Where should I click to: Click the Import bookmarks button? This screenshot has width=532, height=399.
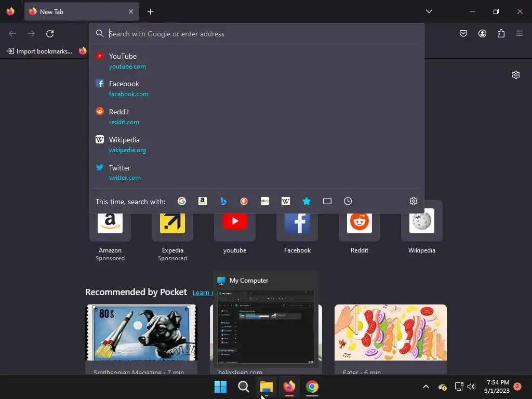(x=39, y=51)
